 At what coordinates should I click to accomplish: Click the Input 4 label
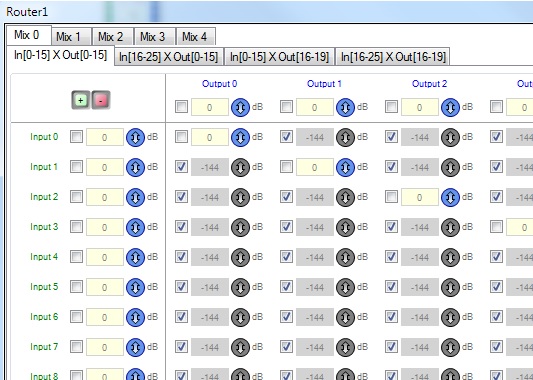(x=44, y=257)
